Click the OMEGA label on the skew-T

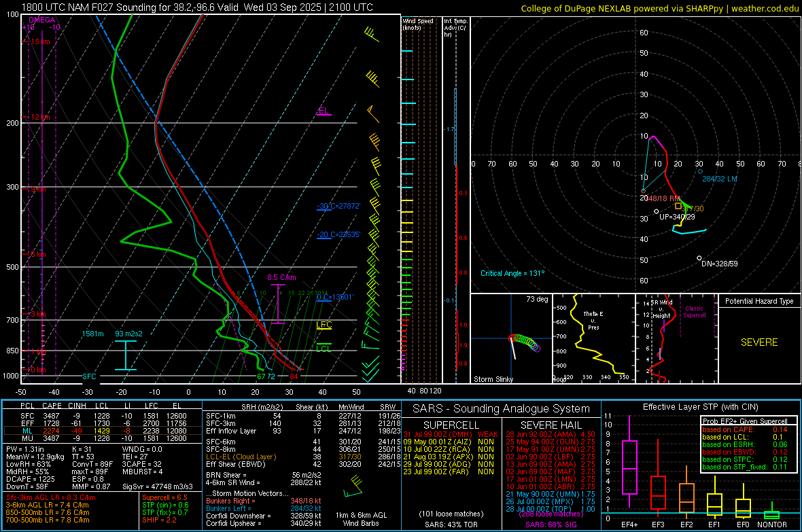(42, 20)
